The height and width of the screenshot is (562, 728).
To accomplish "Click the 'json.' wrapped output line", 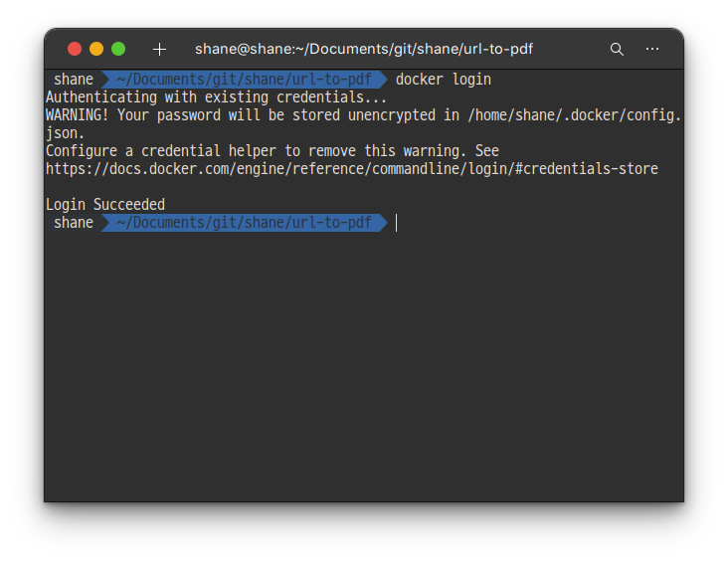I will 65,133.
